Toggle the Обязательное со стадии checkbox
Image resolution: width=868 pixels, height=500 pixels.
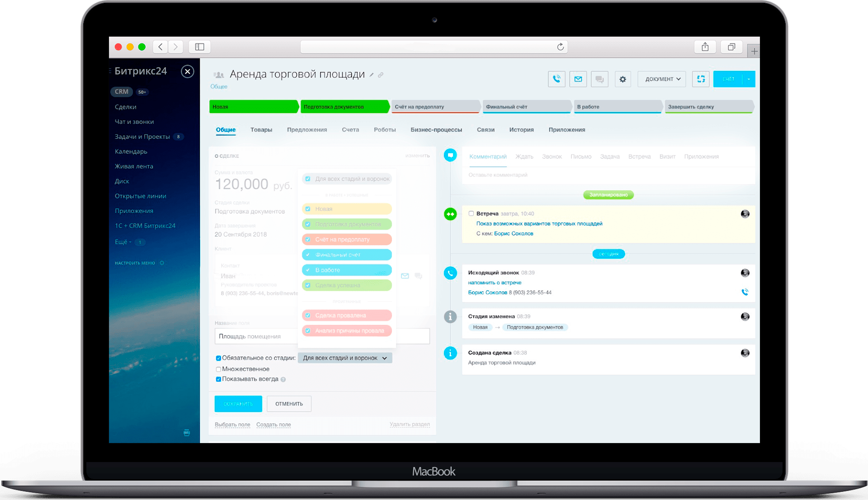[217, 358]
